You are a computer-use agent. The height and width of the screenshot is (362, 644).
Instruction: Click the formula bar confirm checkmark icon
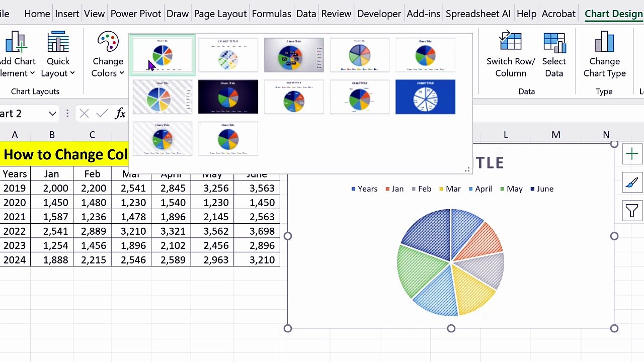coord(102,114)
